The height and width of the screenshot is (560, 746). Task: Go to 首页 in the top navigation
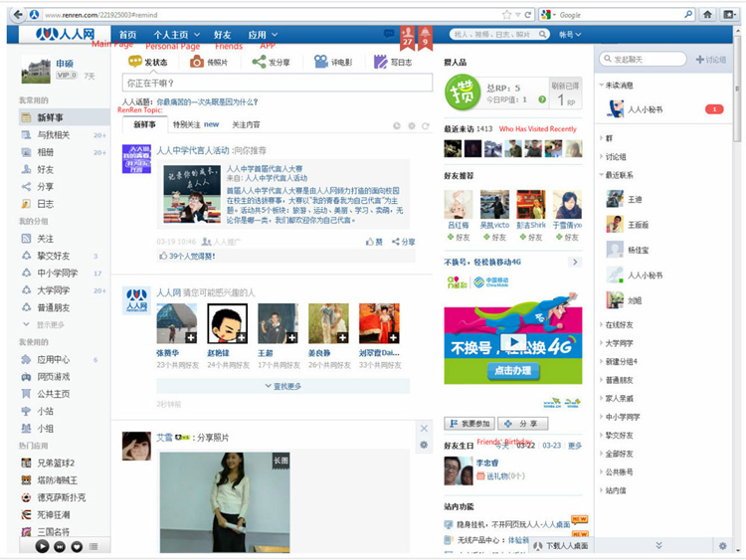(x=127, y=34)
